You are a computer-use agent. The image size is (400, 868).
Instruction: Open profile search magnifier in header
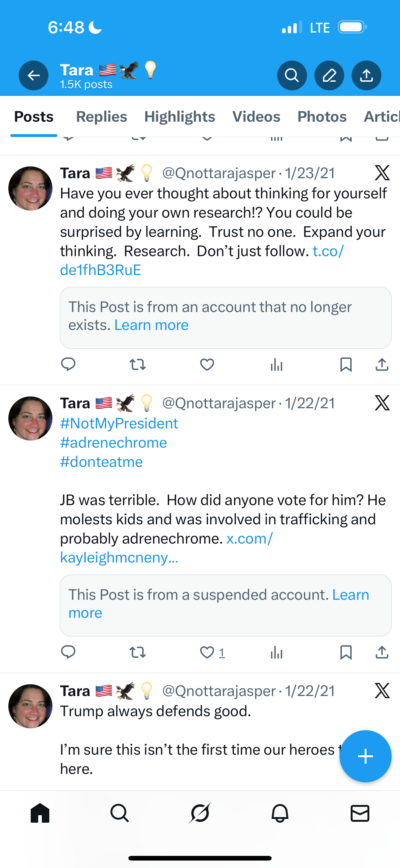coord(292,75)
